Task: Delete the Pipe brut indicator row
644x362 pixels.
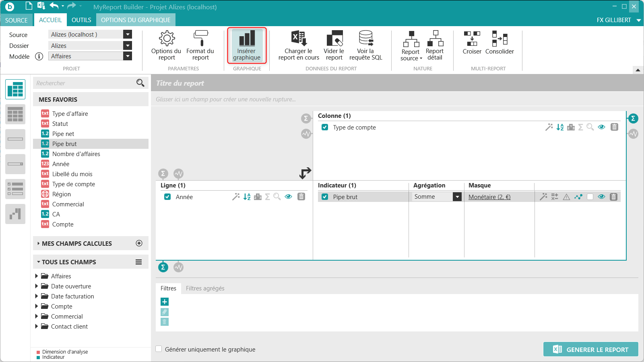Action: coord(613,197)
